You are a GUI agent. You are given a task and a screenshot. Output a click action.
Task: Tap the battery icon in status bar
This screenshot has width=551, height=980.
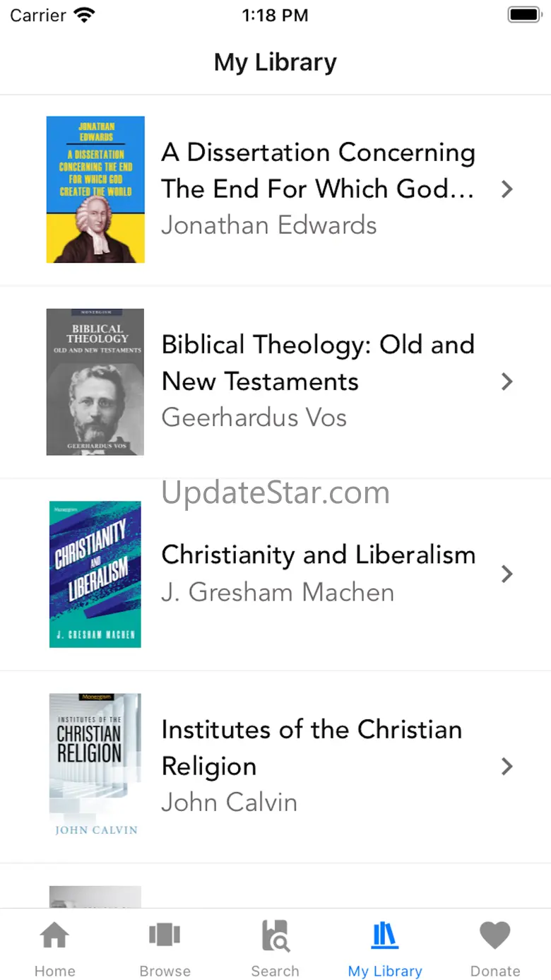(524, 15)
